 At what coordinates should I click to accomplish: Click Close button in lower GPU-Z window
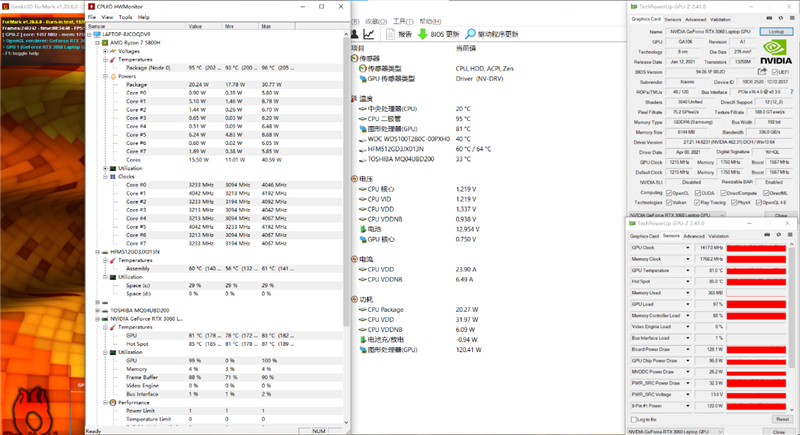coord(779,432)
